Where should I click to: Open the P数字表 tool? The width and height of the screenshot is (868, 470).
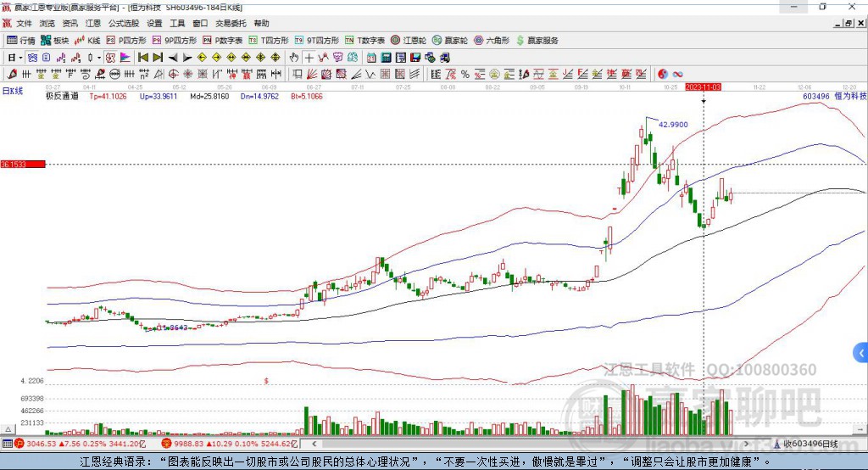pos(223,41)
